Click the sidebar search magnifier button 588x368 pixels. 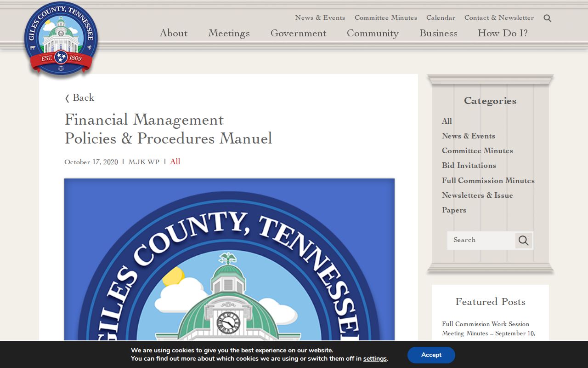coord(523,240)
